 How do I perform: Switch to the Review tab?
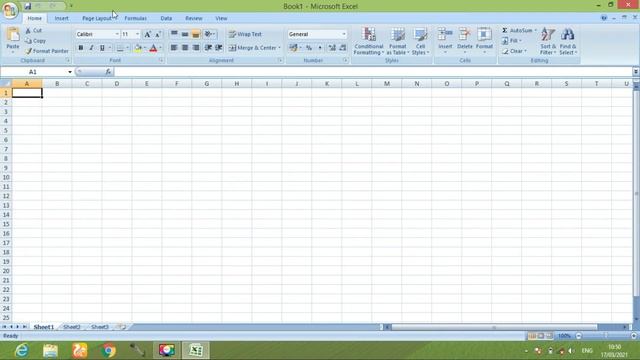(194, 18)
